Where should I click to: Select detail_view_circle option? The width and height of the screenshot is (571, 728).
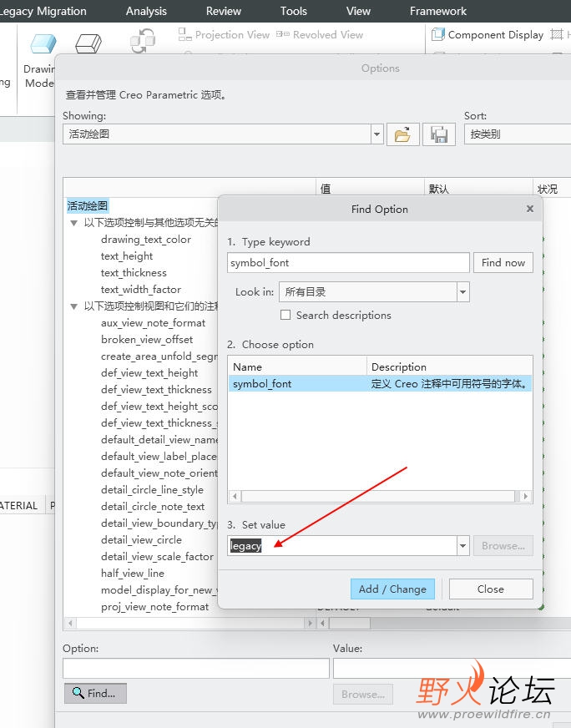141,540
